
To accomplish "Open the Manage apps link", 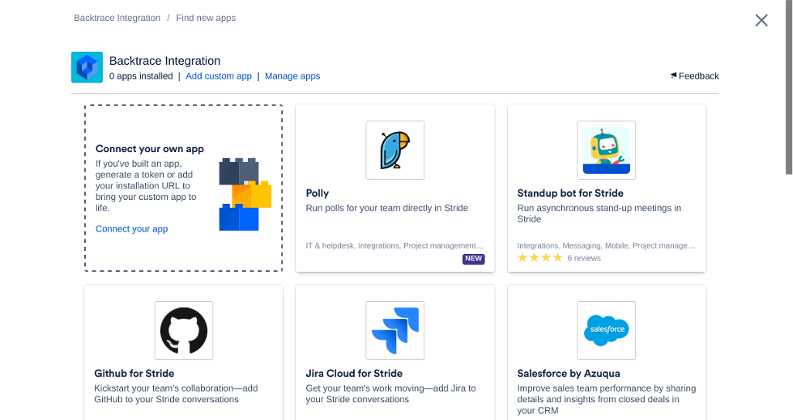I will pos(292,76).
